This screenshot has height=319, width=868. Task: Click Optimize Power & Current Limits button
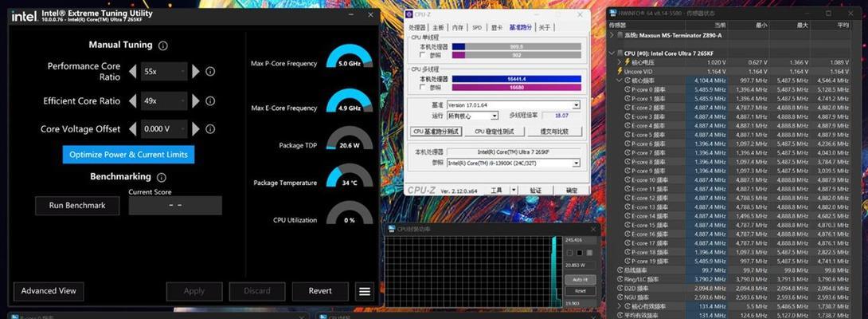coord(128,155)
